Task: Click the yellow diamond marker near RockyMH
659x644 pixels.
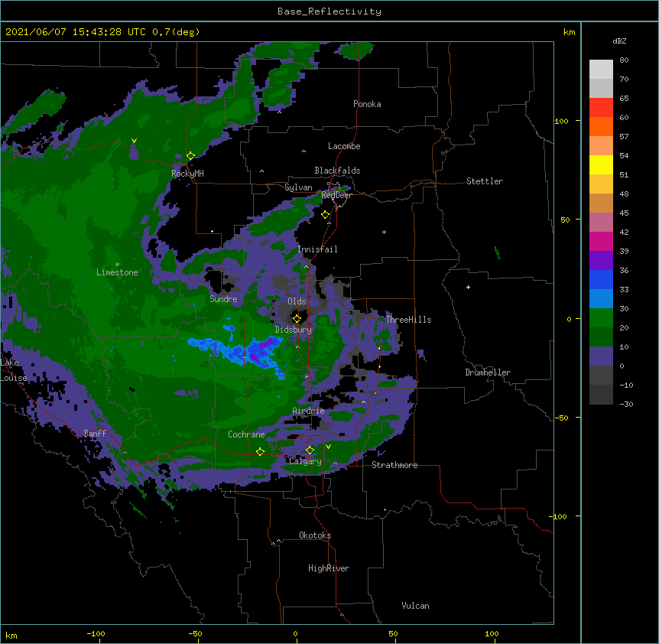Action: coord(191,156)
